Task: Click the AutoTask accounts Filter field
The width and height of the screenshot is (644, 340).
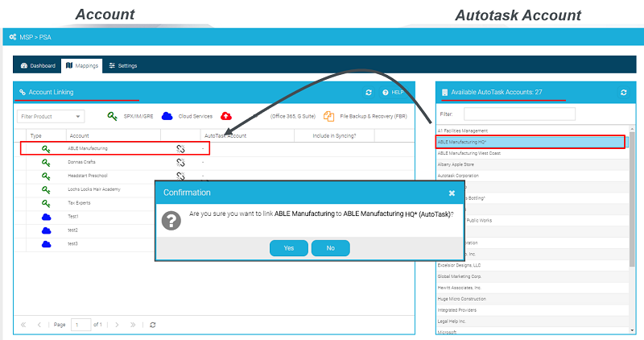Action: [519, 114]
